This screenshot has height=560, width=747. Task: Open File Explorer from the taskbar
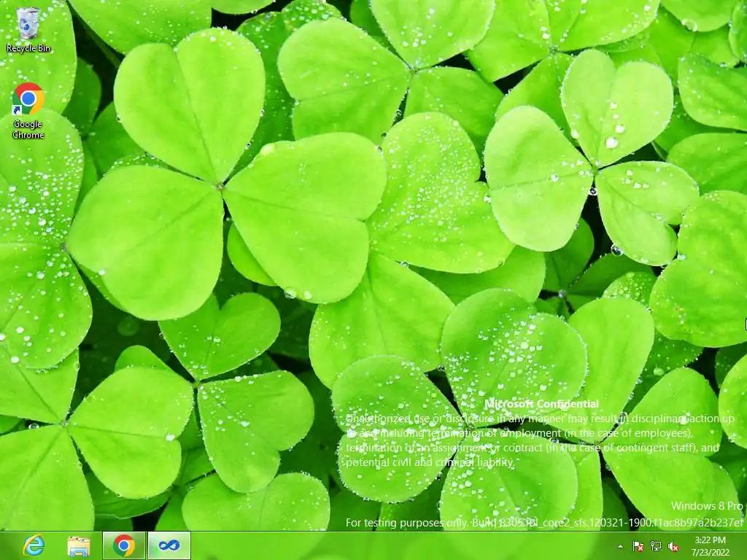coord(79,545)
